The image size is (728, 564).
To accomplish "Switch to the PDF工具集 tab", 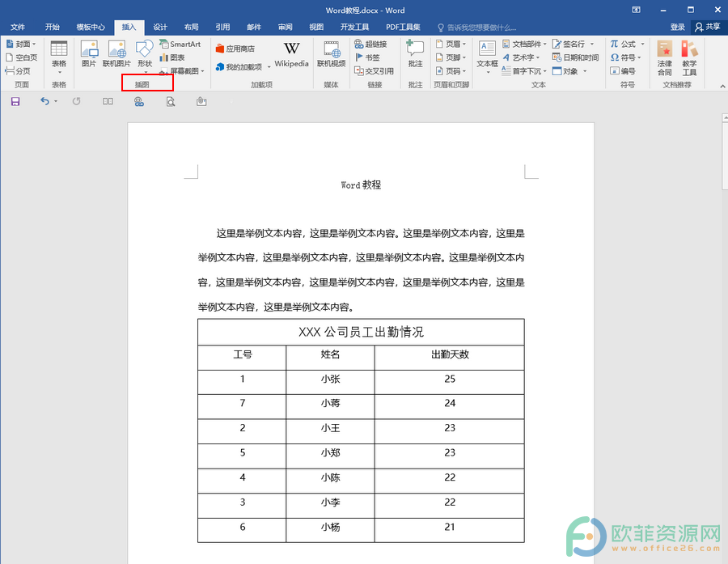I will pyautogui.click(x=403, y=27).
